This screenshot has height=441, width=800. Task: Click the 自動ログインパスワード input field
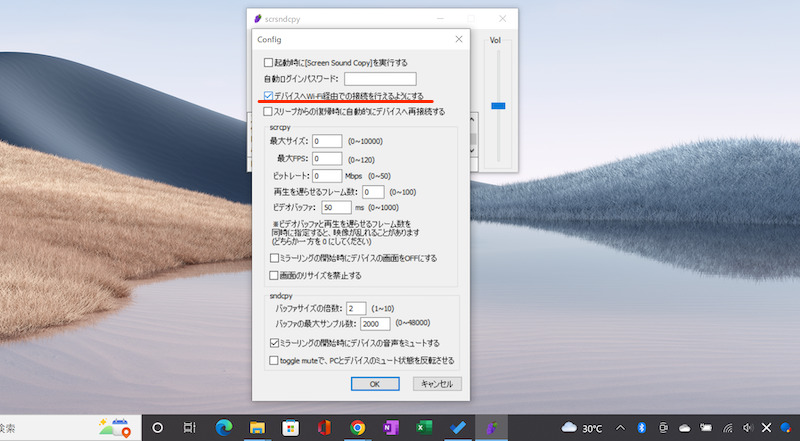click(x=379, y=79)
